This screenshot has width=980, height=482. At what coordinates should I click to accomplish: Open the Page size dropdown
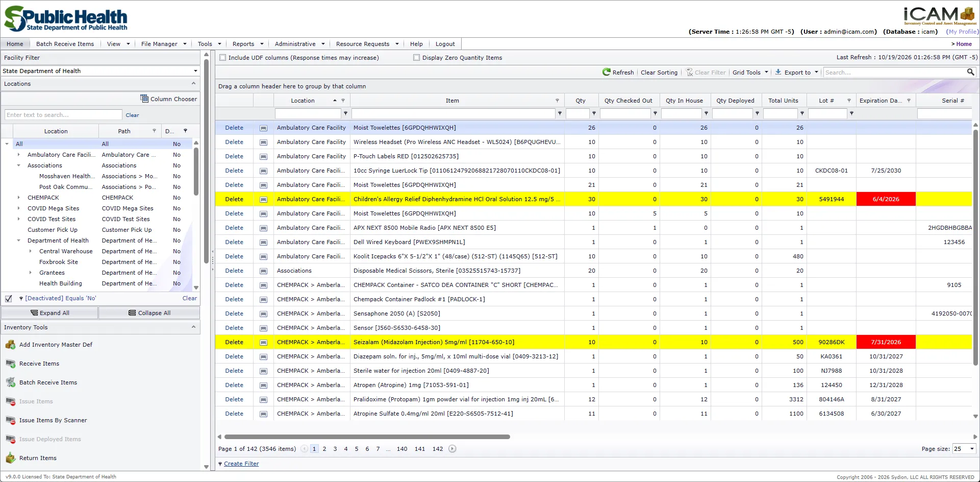972,449
